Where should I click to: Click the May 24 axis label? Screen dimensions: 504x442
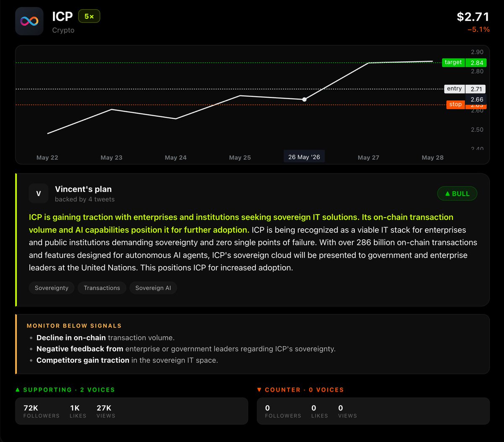(176, 158)
